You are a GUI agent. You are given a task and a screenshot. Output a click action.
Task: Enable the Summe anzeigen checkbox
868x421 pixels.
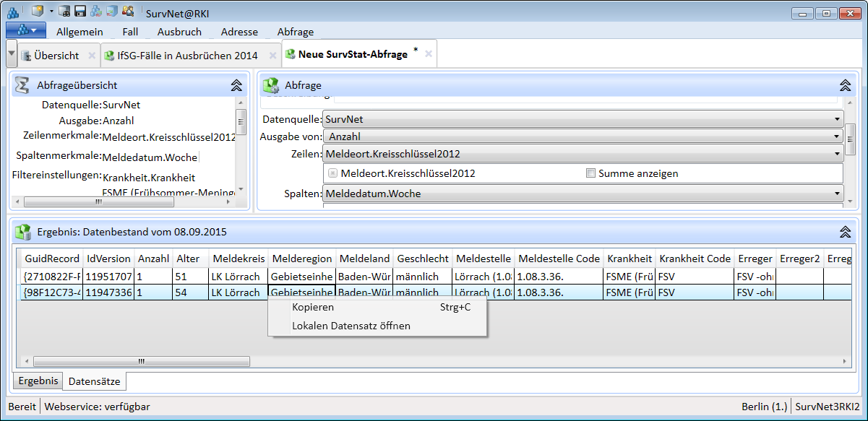(x=590, y=173)
